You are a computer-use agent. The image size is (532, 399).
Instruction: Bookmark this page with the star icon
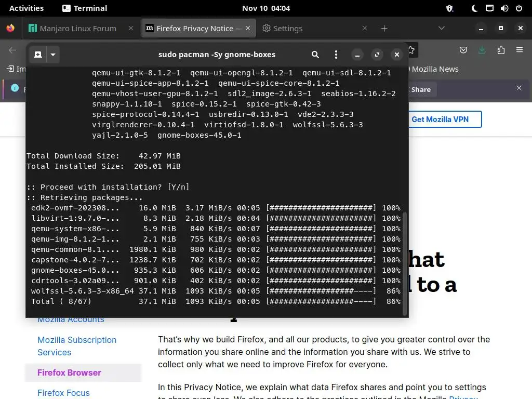point(411,50)
